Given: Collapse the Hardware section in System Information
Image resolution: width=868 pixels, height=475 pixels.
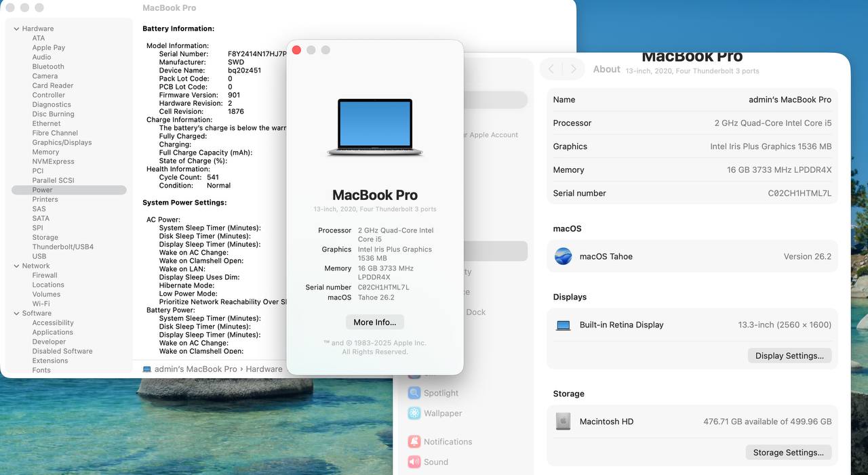Looking at the screenshot, I should 16,28.
